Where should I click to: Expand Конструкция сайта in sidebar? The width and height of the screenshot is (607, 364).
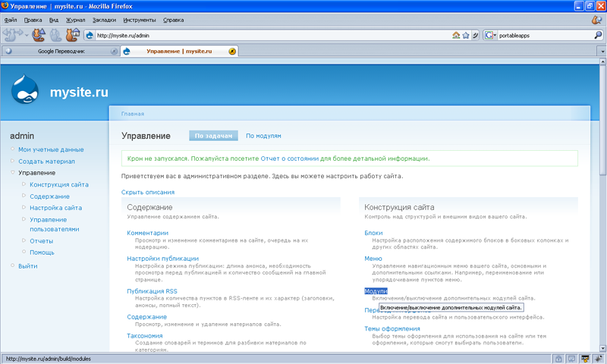(x=59, y=184)
